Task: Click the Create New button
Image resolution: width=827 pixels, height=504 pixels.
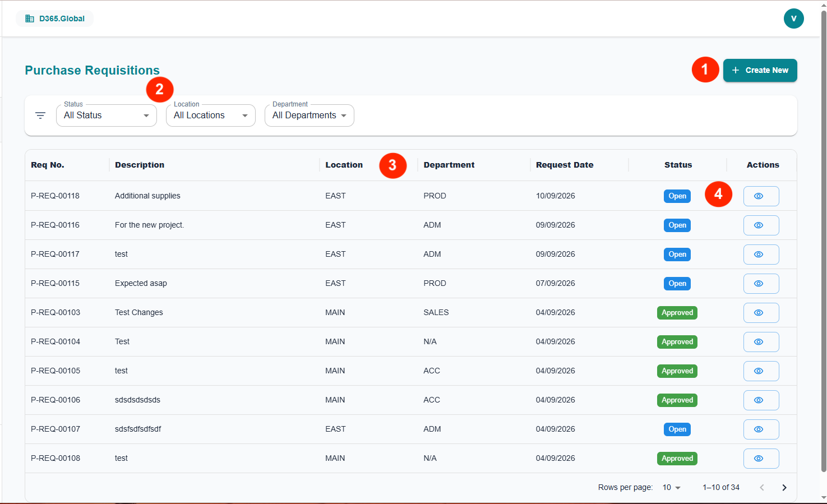Action: pos(760,71)
